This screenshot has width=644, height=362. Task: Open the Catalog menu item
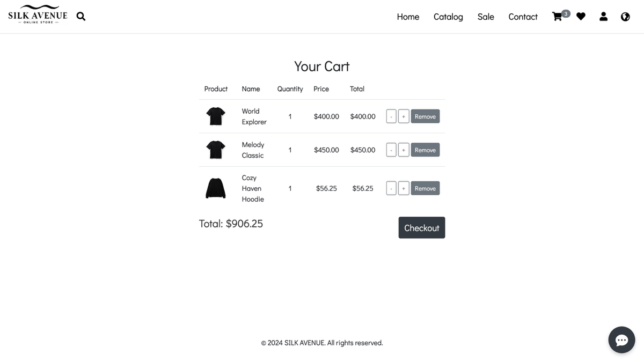[448, 17]
